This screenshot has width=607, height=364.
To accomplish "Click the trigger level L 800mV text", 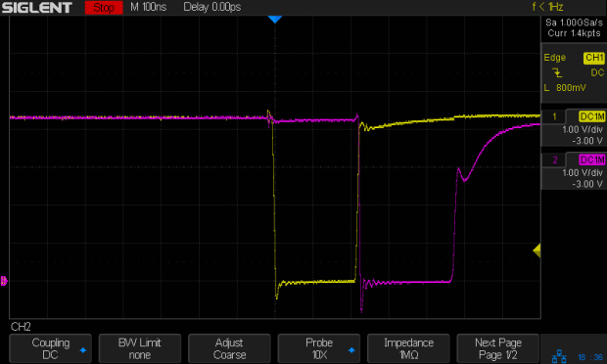I will tap(565, 88).
